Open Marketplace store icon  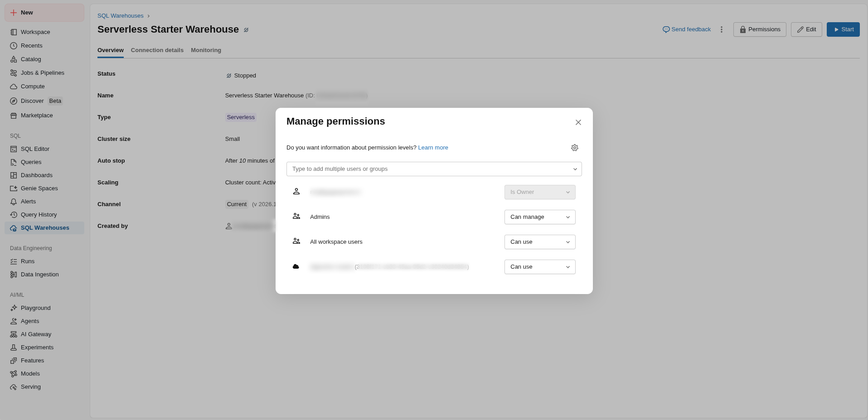pos(14,116)
